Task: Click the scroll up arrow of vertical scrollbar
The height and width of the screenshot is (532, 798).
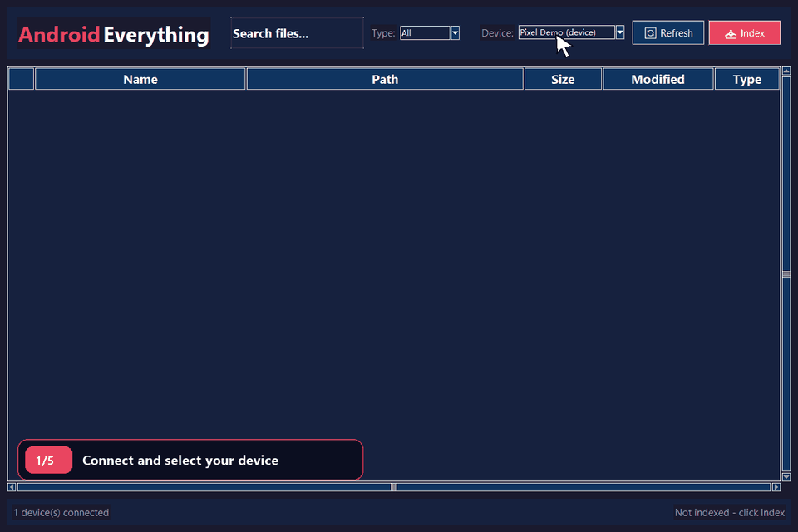Action: click(x=786, y=71)
